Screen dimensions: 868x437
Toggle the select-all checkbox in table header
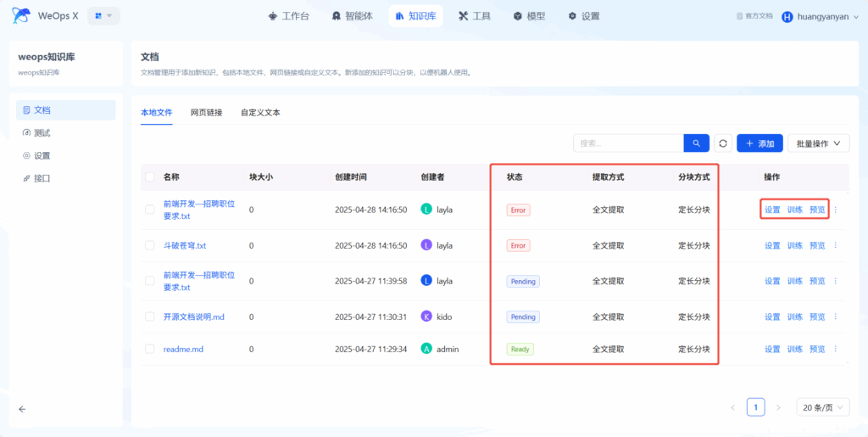[149, 176]
